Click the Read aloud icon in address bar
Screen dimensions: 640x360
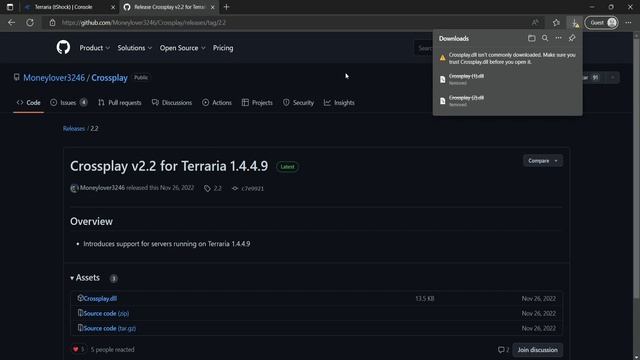pyautogui.click(x=535, y=22)
